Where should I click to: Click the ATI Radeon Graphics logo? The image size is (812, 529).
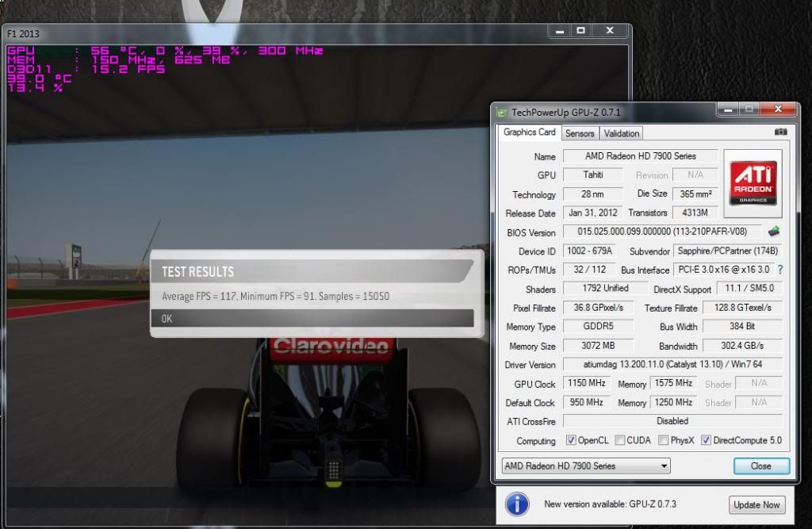tap(753, 182)
